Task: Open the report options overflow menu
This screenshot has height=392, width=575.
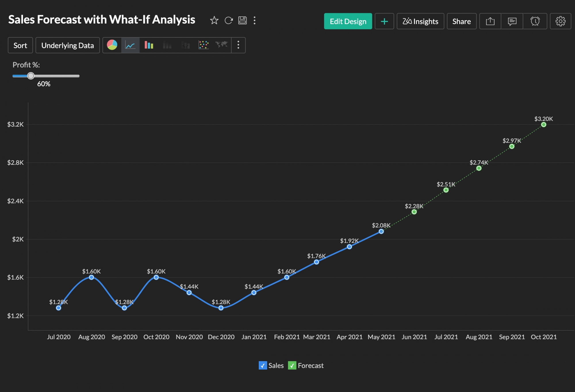Action: coord(254,20)
